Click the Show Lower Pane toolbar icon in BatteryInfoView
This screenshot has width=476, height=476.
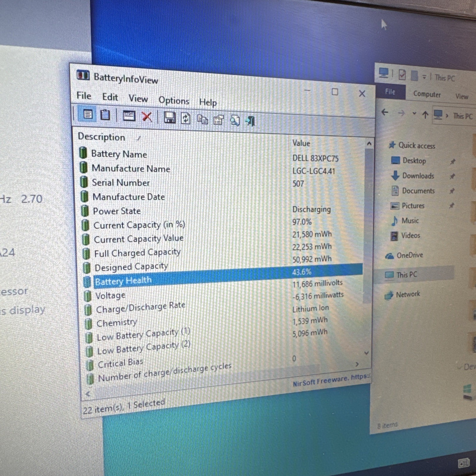[x=87, y=114]
